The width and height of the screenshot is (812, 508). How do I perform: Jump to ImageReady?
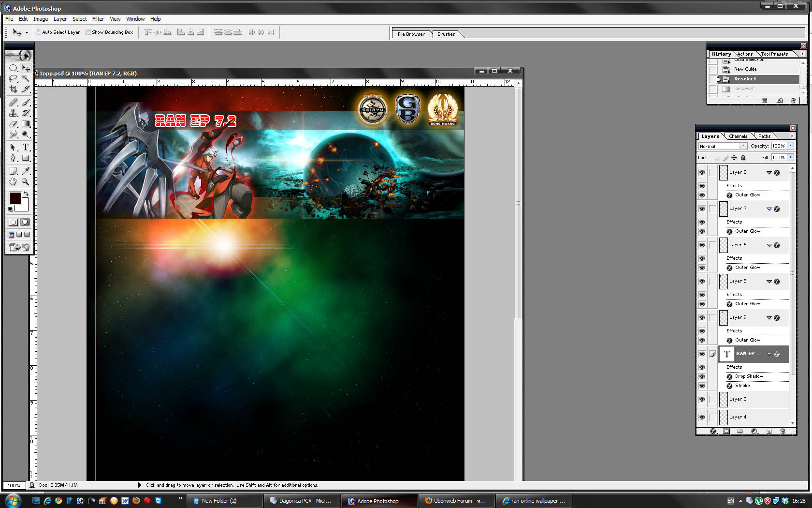(19, 247)
